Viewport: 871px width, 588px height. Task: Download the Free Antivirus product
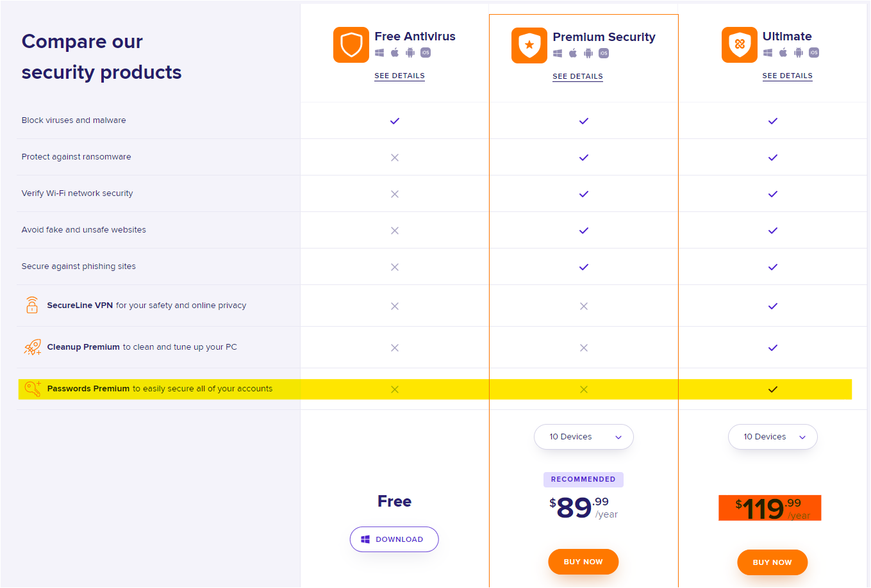click(394, 539)
